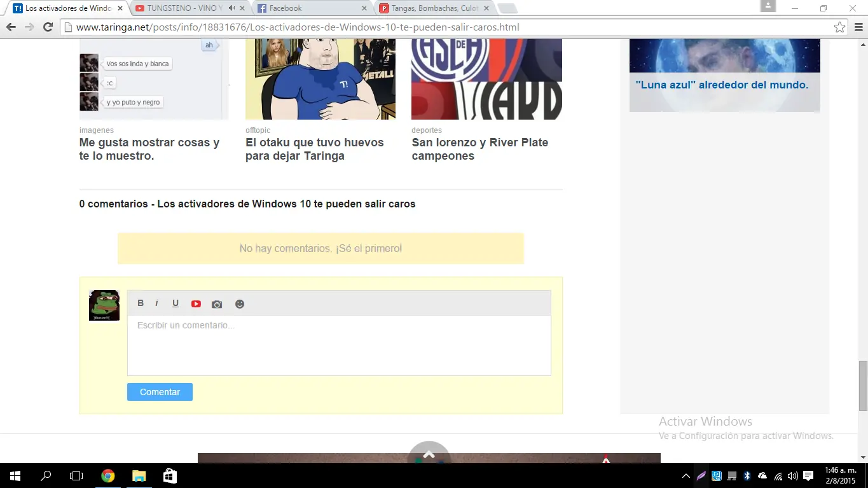This screenshot has width=868, height=488.
Task: Open post 'San lorenzo y River Plate campeones'
Action: coord(480,149)
